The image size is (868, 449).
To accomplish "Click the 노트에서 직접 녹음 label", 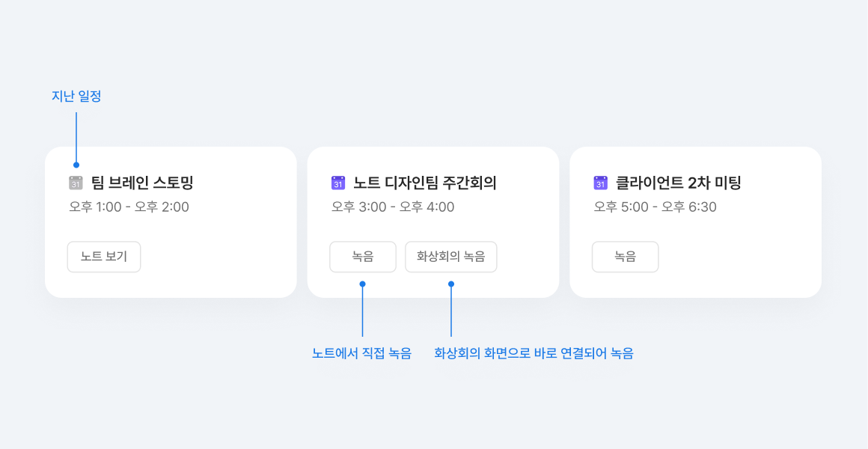I will [362, 353].
